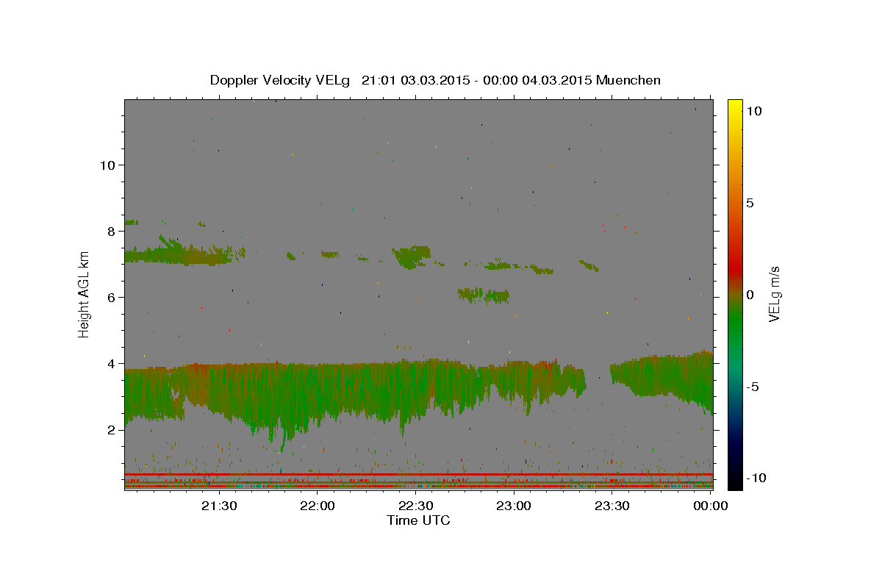Image resolution: width=882 pixels, height=588 pixels.
Task: Click the height label '10'
Action: 107,165
